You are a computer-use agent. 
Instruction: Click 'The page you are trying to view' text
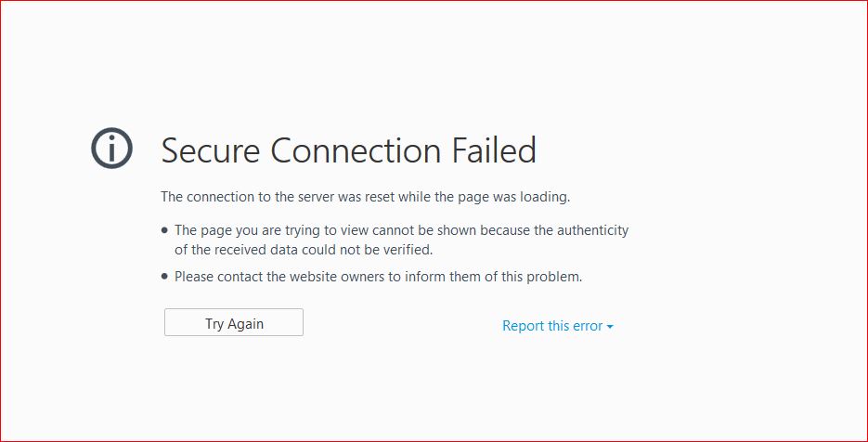[272, 230]
